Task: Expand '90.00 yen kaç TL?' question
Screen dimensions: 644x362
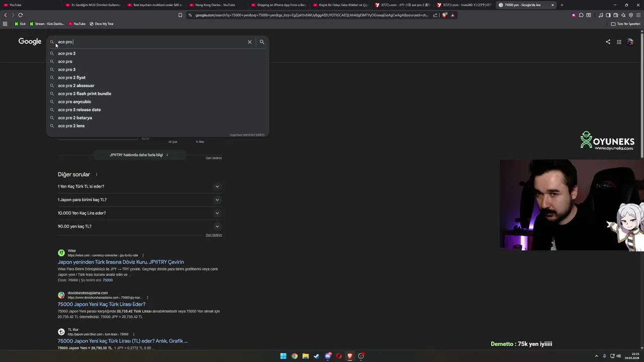Action: (x=139, y=226)
